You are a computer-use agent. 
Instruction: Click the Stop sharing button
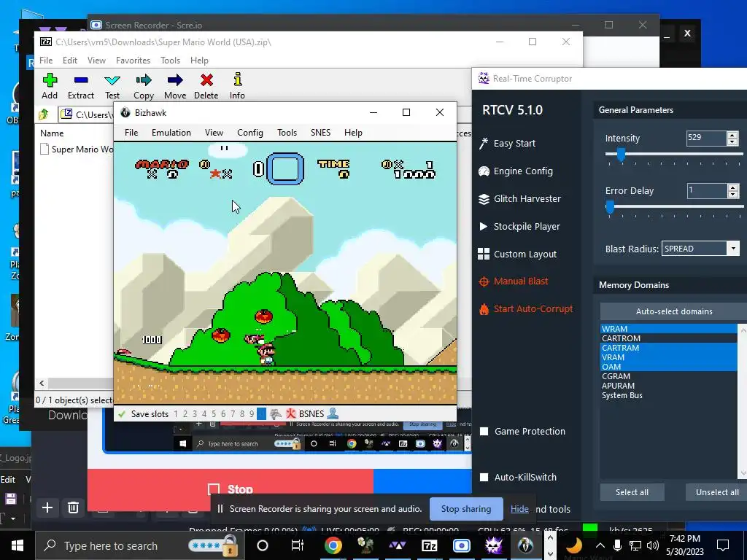click(466, 509)
